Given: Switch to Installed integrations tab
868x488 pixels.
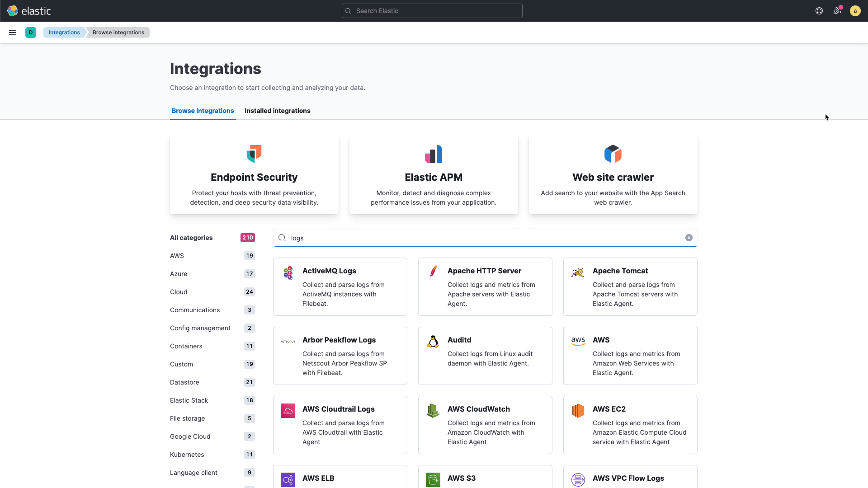Looking at the screenshot, I should click(x=278, y=111).
